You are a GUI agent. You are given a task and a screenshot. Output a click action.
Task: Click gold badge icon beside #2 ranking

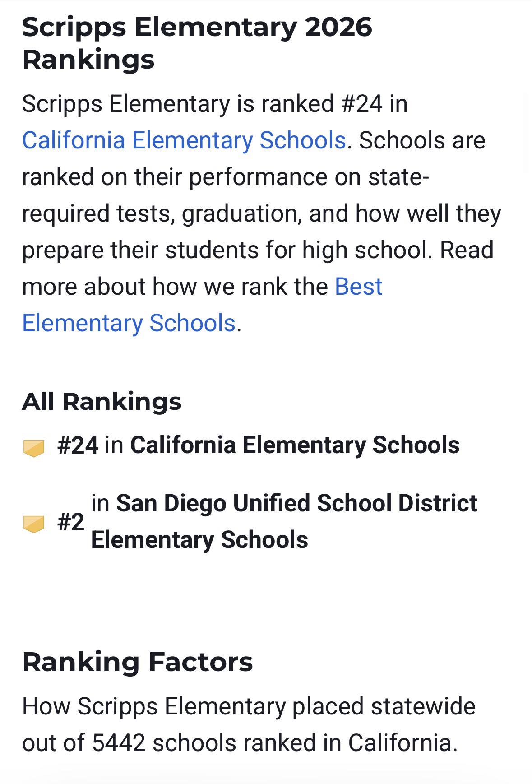click(x=34, y=524)
